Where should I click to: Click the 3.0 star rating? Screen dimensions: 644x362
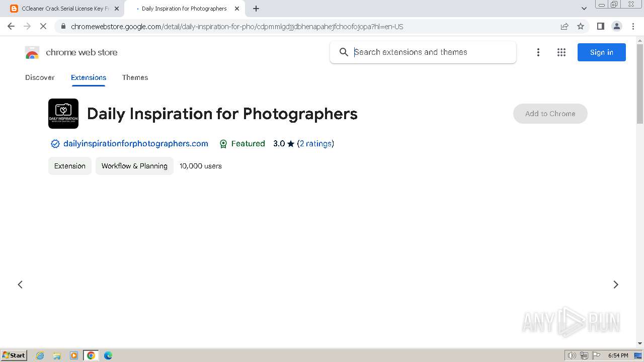284,144
